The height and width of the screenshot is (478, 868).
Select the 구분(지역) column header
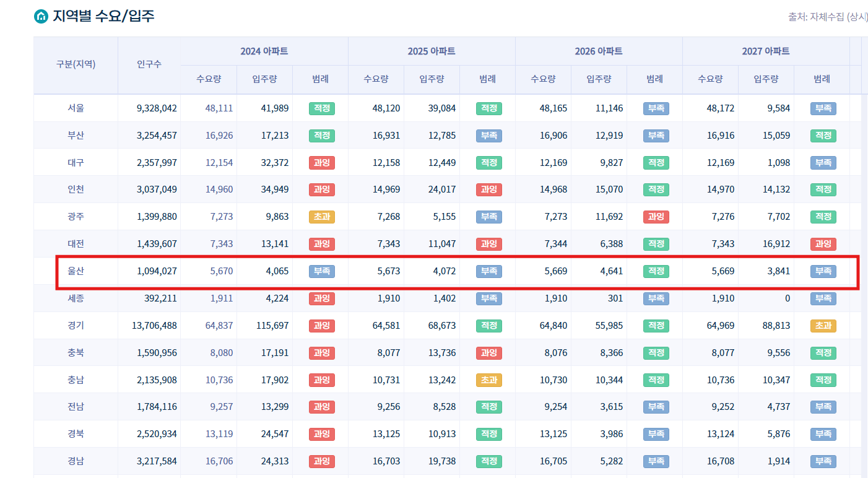coord(76,64)
